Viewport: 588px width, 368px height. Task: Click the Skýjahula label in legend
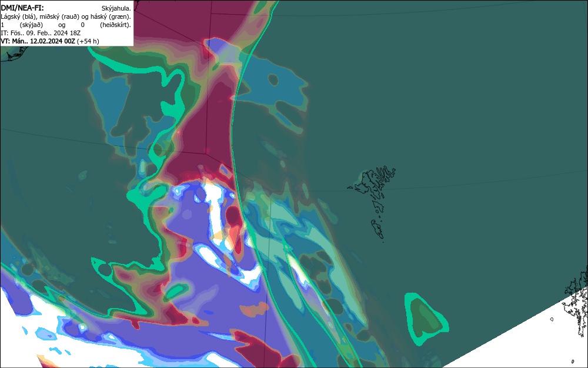pos(116,8)
